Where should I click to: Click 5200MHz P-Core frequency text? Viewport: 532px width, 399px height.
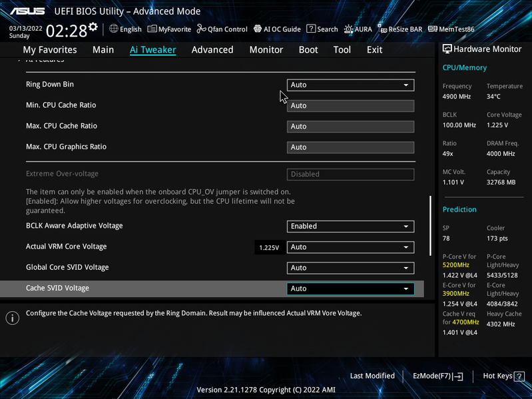tap(455, 264)
